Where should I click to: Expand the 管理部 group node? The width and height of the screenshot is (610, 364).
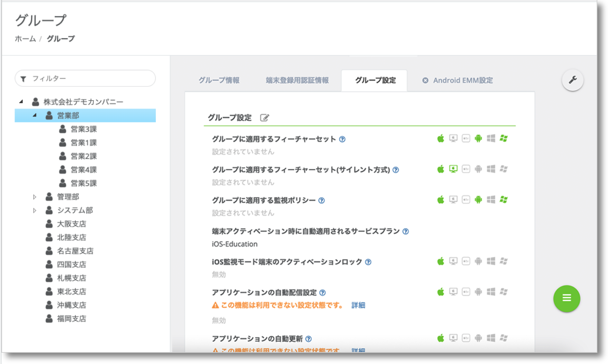(34, 197)
